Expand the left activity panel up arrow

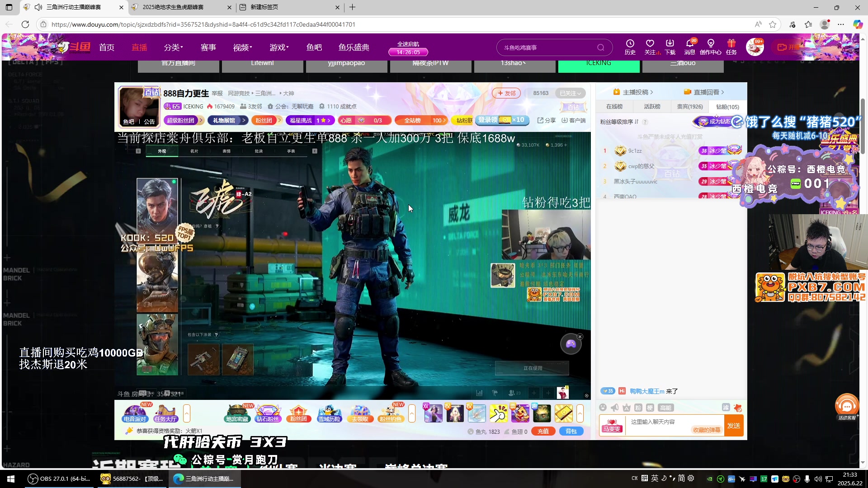tap(187, 413)
